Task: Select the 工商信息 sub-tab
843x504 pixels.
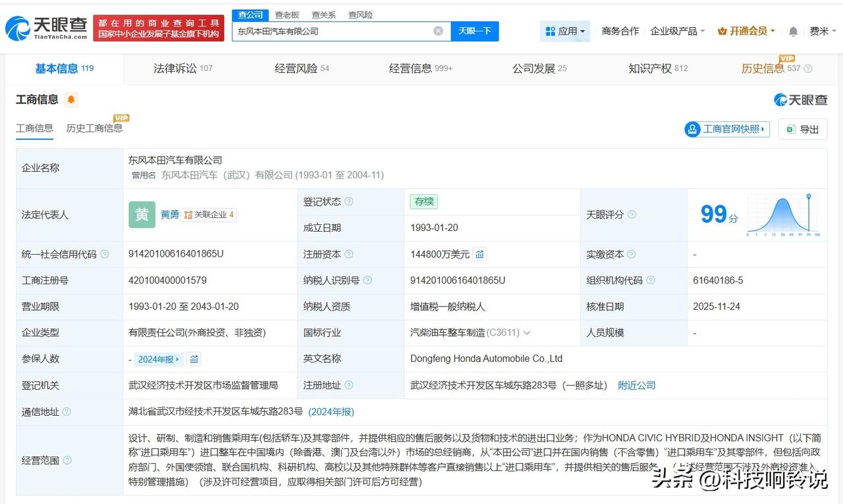Action: click(x=34, y=128)
